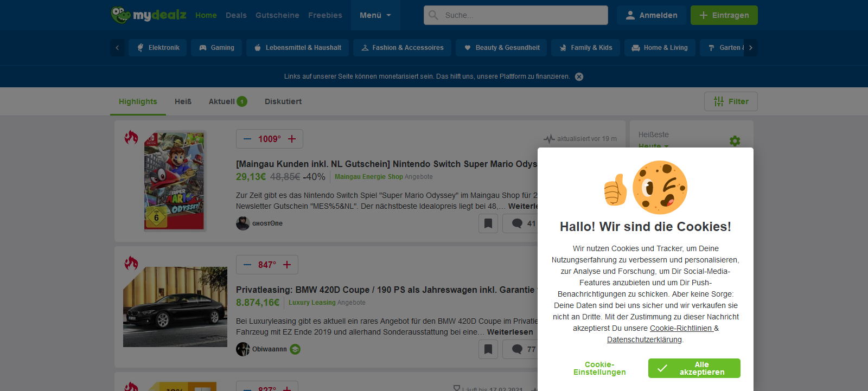
Task: Vote down the Super Mario Odyssey deal
Action: point(247,139)
